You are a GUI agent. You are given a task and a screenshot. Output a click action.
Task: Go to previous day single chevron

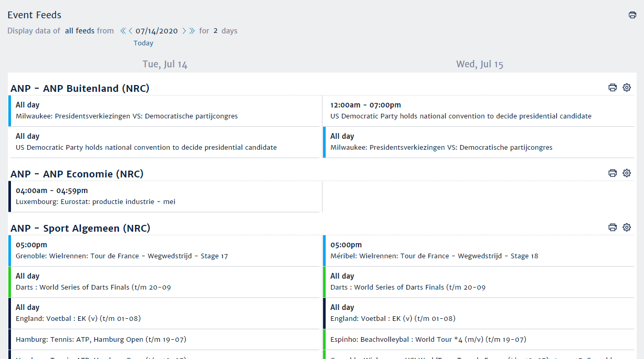click(130, 31)
